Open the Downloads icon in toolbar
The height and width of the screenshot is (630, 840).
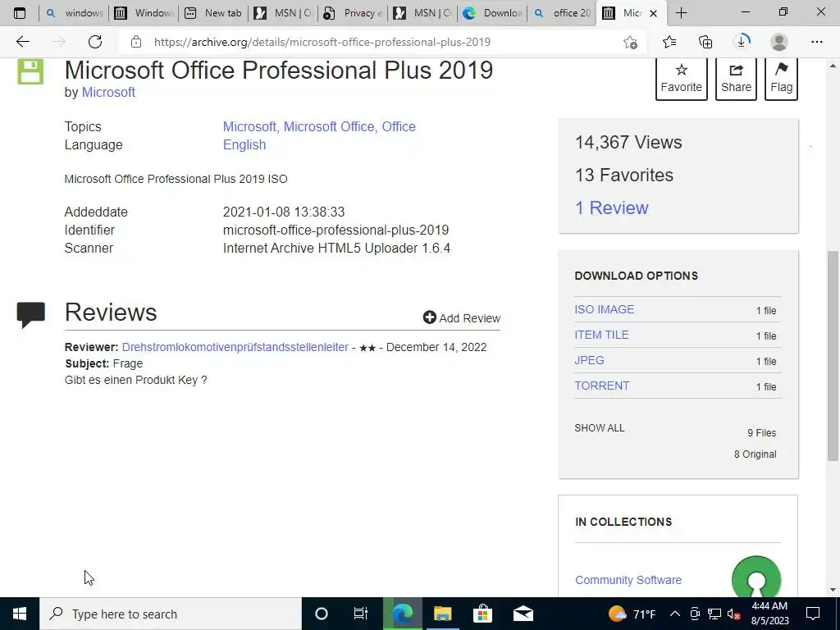[x=742, y=42]
